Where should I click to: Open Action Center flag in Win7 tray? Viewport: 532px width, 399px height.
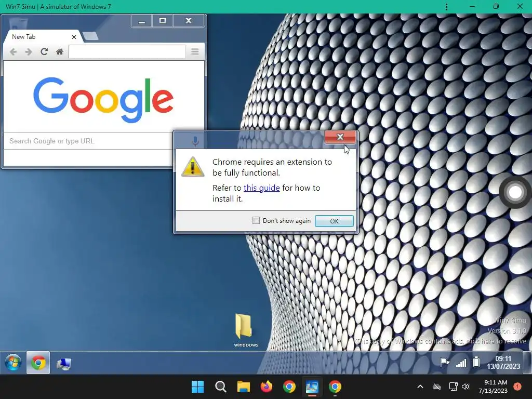point(444,363)
